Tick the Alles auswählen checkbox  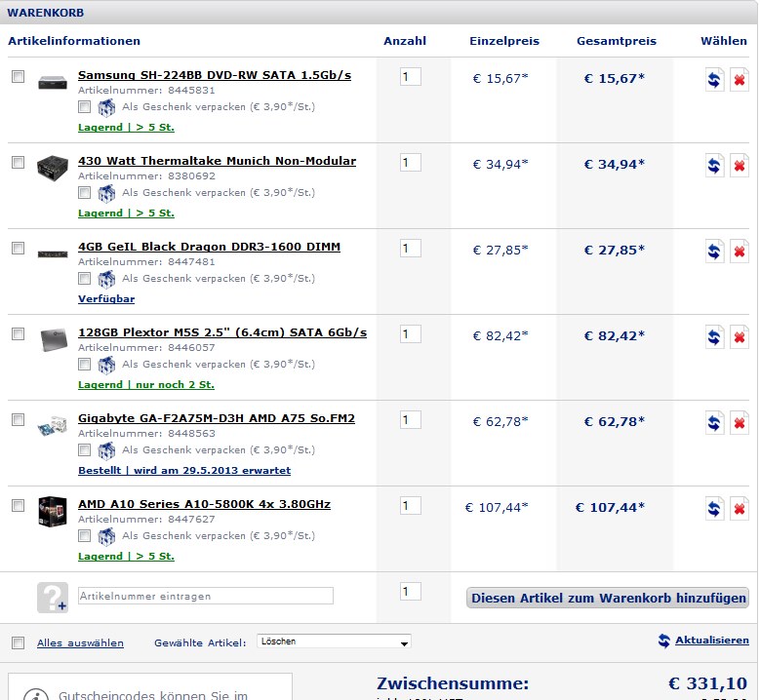18,642
